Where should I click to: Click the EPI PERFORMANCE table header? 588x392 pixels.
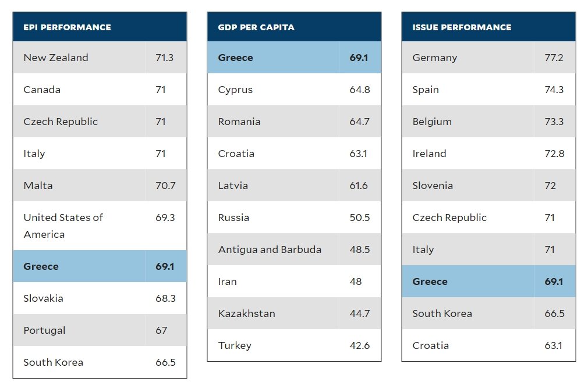pyautogui.click(x=100, y=27)
